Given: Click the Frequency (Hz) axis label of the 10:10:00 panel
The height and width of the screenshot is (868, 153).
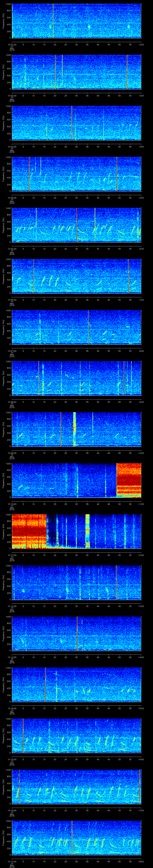Looking at the screenshot, I should click(3, 481).
